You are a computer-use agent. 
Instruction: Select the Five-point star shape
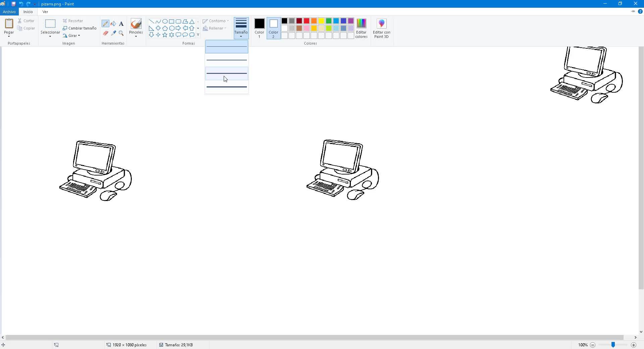click(165, 35)
